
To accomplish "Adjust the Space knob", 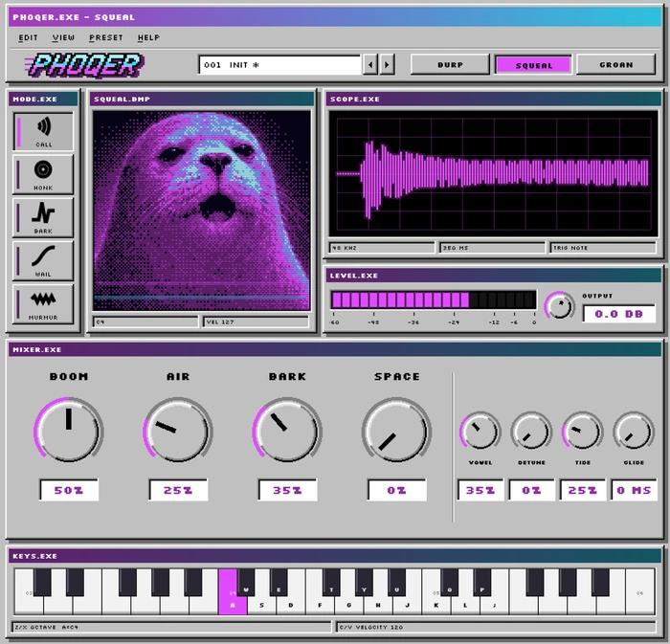I will point(396,430).
